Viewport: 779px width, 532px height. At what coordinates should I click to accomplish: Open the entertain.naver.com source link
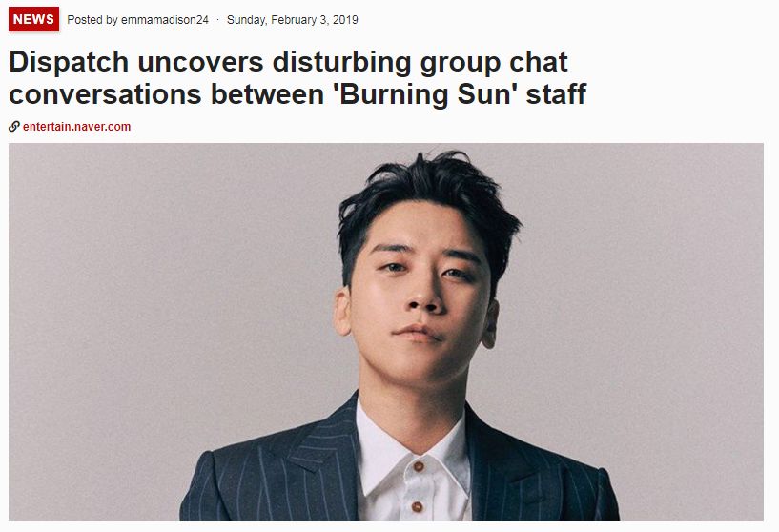click(76, 127)
